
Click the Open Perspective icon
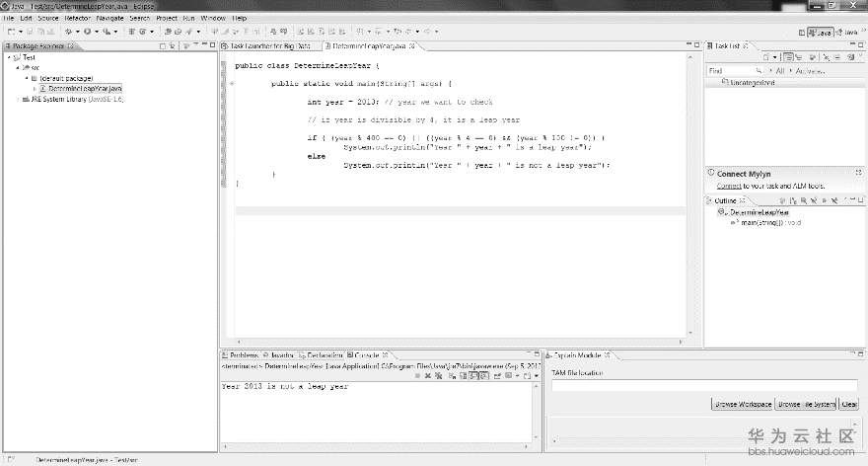tap(801, 33)
